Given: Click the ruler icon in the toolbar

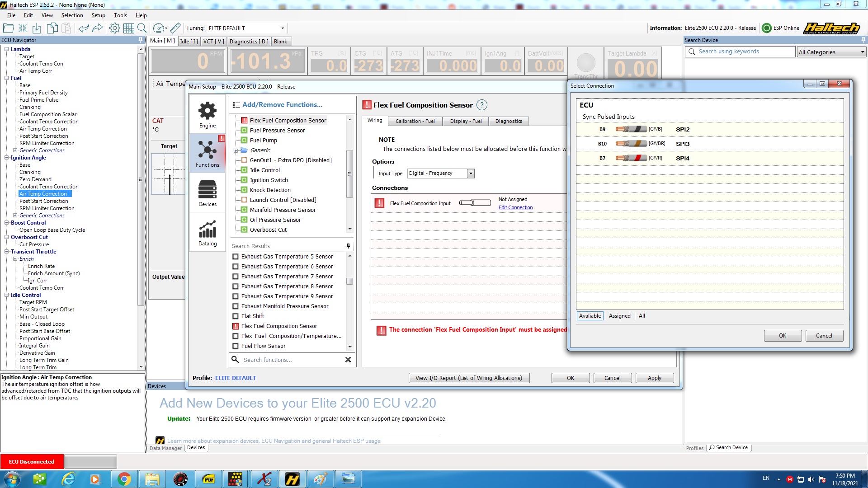Looking at the screenshot, I should (x=175, y=28).
